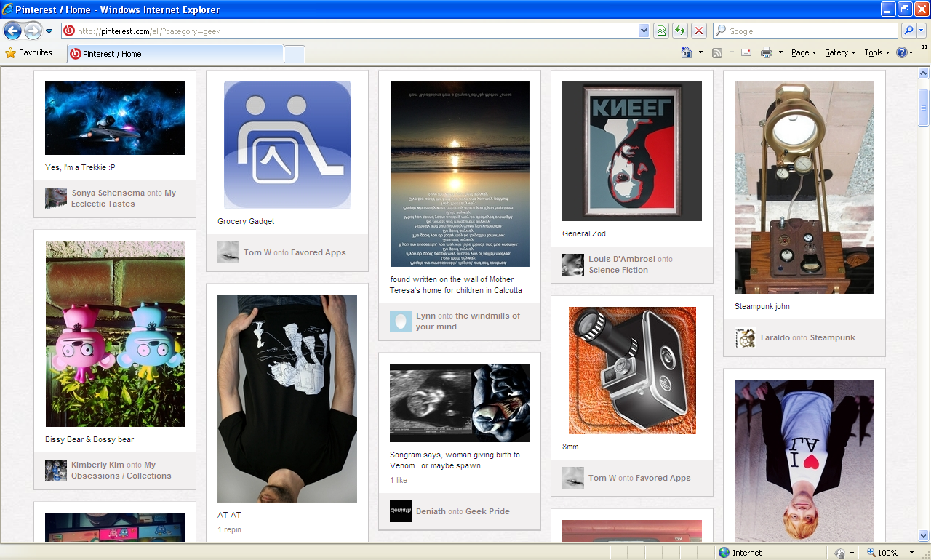Image resolution: width=931 pixels, height=560 pixels.
Task: Click Sonya Schensema's avatar icon
Action: pyautogui.click(x=56, y=198)
